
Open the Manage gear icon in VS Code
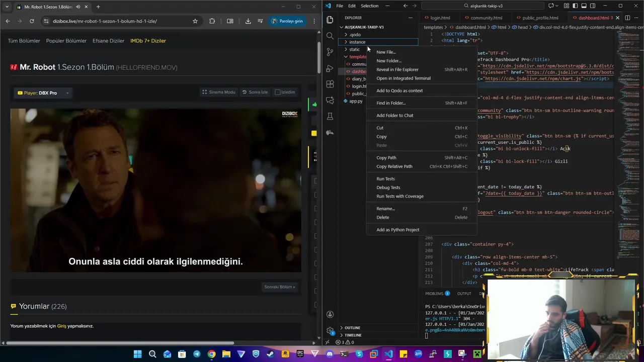click(330, 330)
